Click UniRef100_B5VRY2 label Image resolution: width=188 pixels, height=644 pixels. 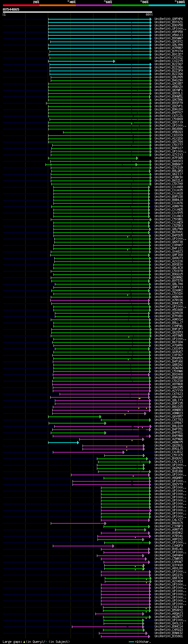169,611
